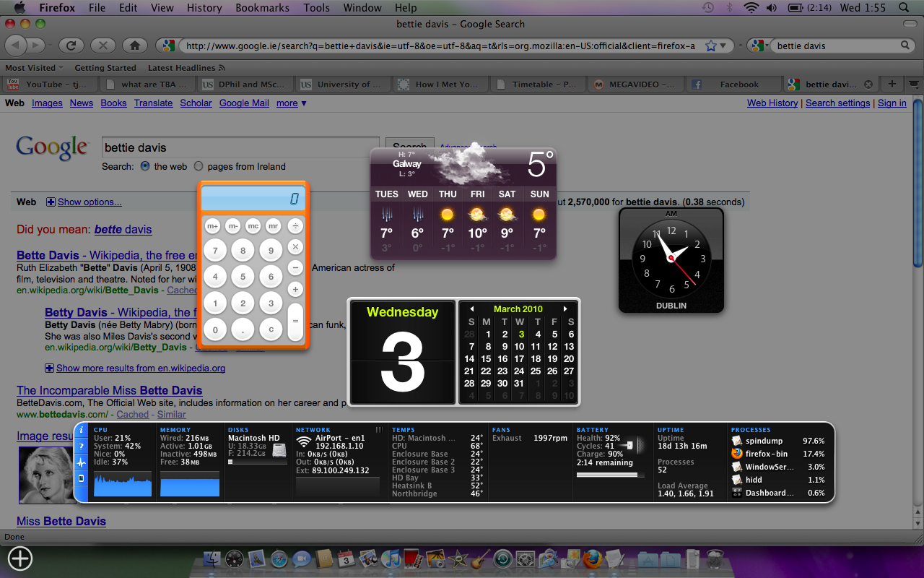Select 'pages from Ireland' radio button
Viewport: 924px width, 578px height.
click(199, 166)
